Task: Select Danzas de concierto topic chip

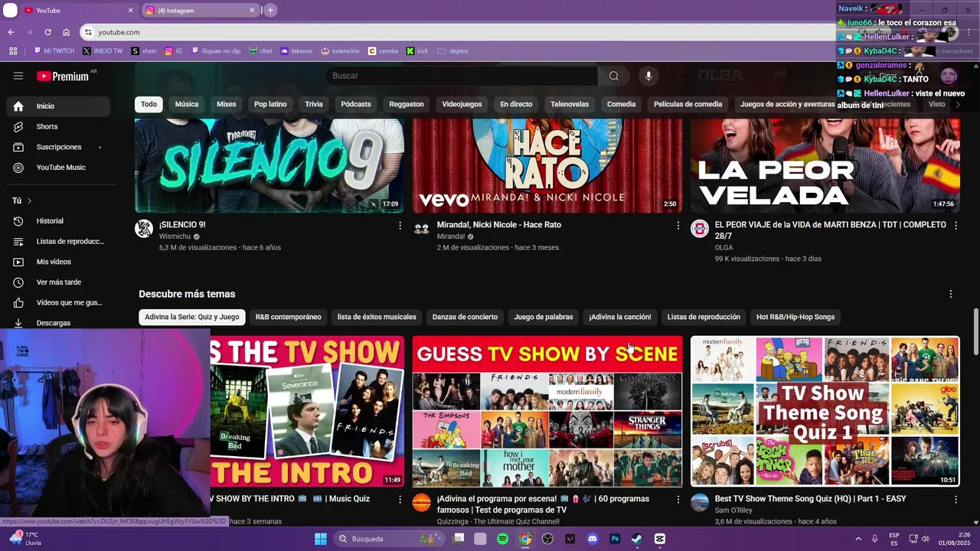Action: pyautogui.click(x=465, y=317)
